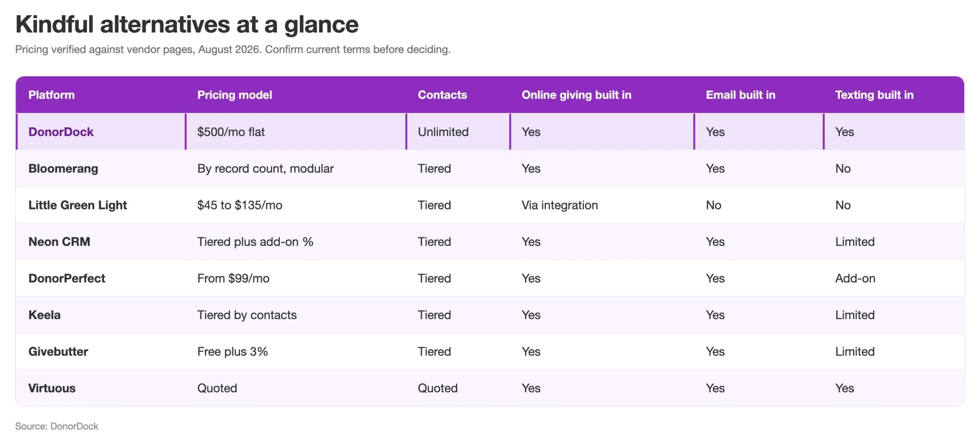Click the 'Kindful alternatives at a glance' heading

(x=187, y=24)
